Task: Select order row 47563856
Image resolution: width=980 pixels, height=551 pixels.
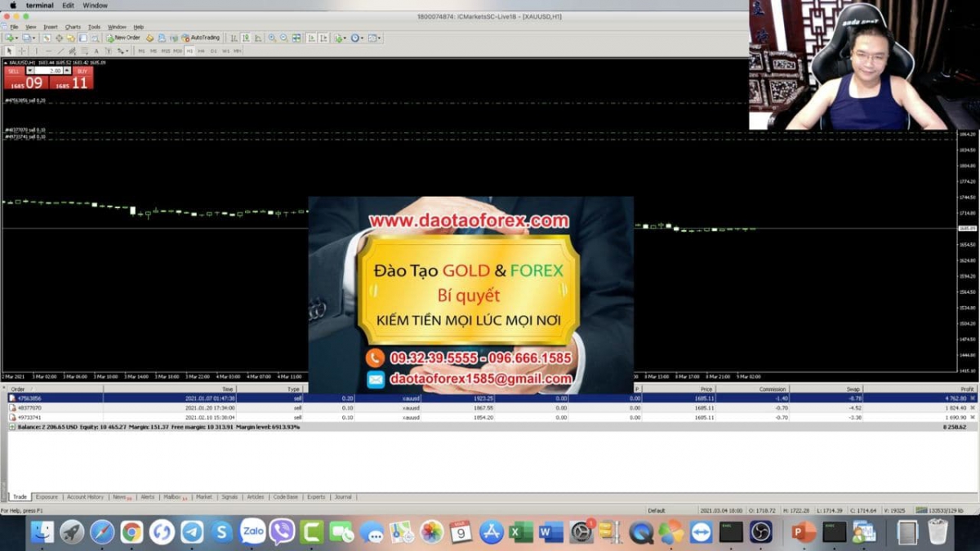Action: click(492, 398)
